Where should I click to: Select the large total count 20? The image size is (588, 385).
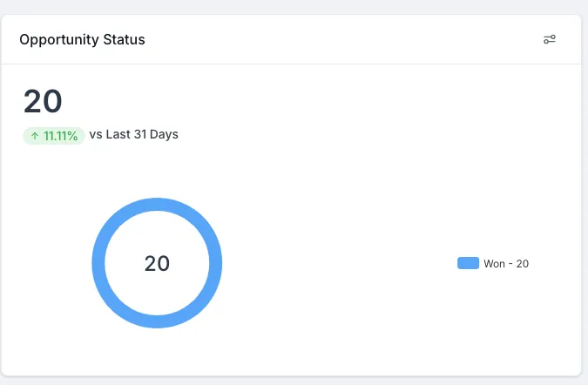pyautogui.click(x=43, y=102)
